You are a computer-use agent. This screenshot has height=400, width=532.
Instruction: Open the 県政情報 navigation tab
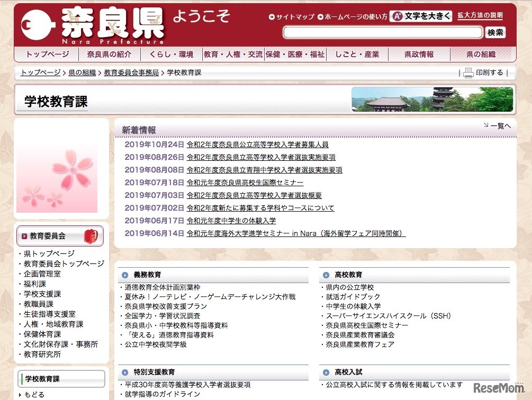click(x=419, y=53)
